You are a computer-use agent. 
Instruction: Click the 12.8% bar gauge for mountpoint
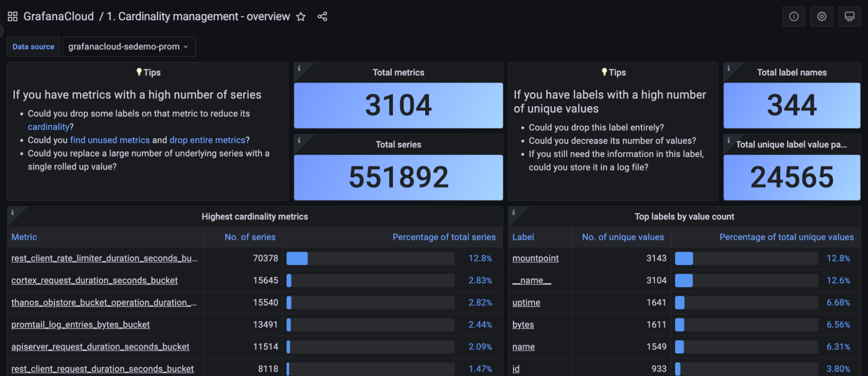tap(746, 258)
